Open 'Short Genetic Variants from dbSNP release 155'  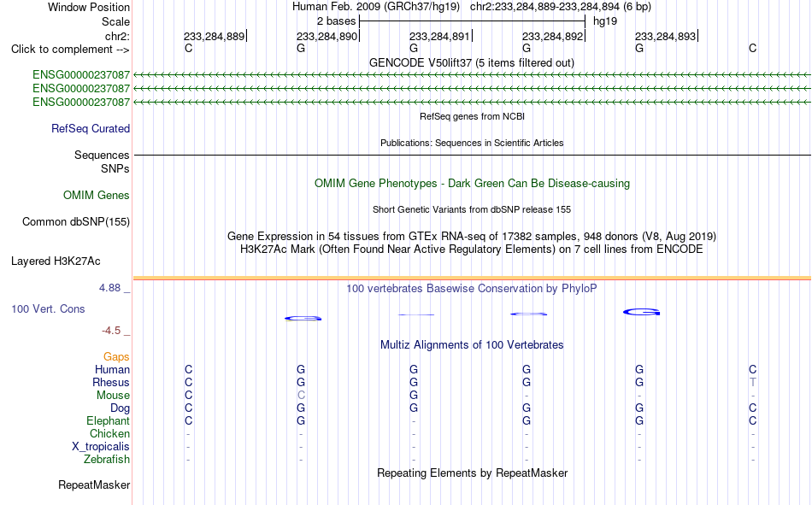472,209
